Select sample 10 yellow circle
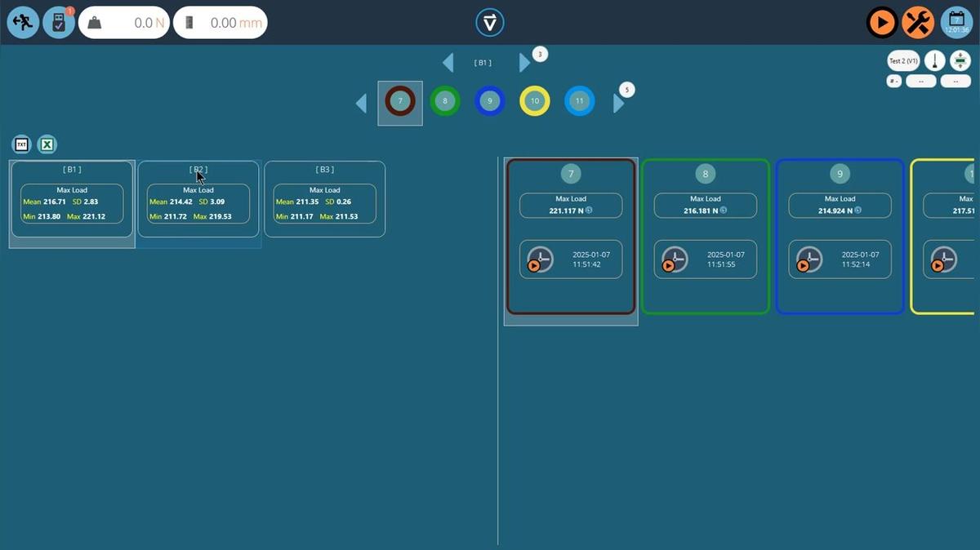980x550 pixels. [x=535, y=101]
